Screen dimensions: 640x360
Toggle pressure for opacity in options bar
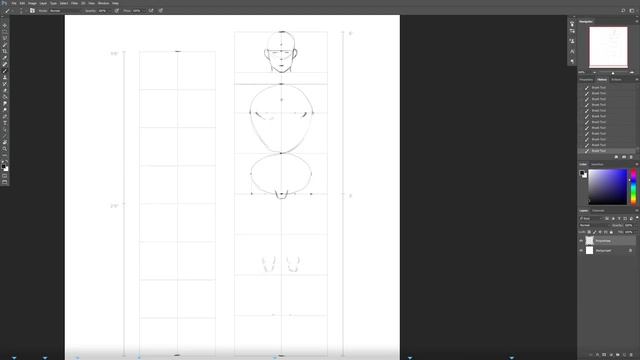pyautogui.click(x=117, y=11)
